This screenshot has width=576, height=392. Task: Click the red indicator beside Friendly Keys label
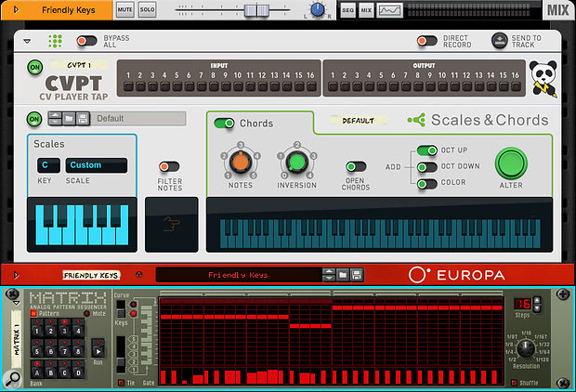point(138,274)
